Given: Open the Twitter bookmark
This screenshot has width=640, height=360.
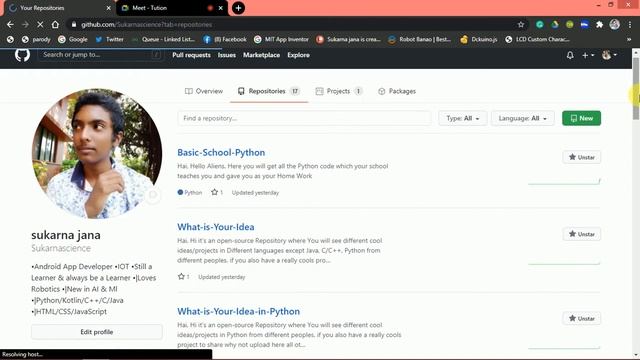Looking at the screenshot, I should [109, 39].
